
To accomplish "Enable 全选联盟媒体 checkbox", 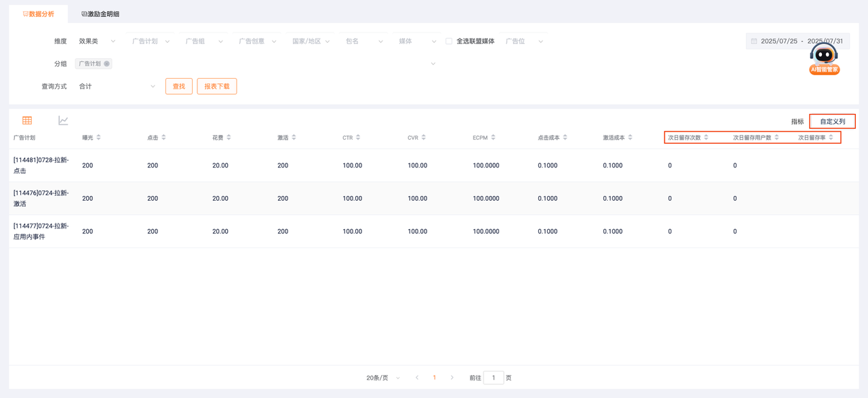I will (449, 41).
